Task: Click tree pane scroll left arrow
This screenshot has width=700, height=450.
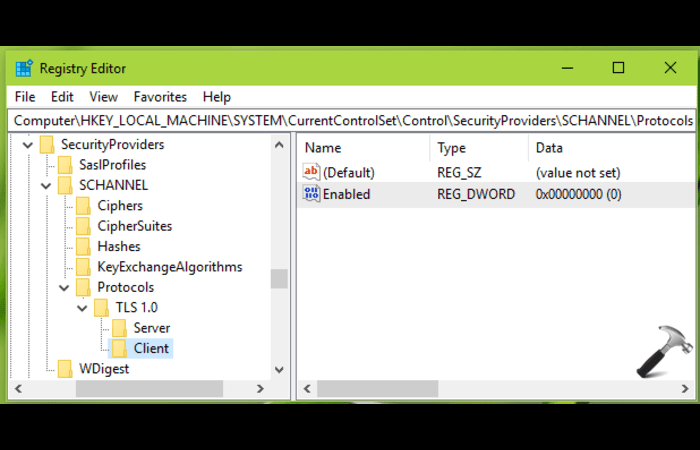Action: click(x=18, y=389)
